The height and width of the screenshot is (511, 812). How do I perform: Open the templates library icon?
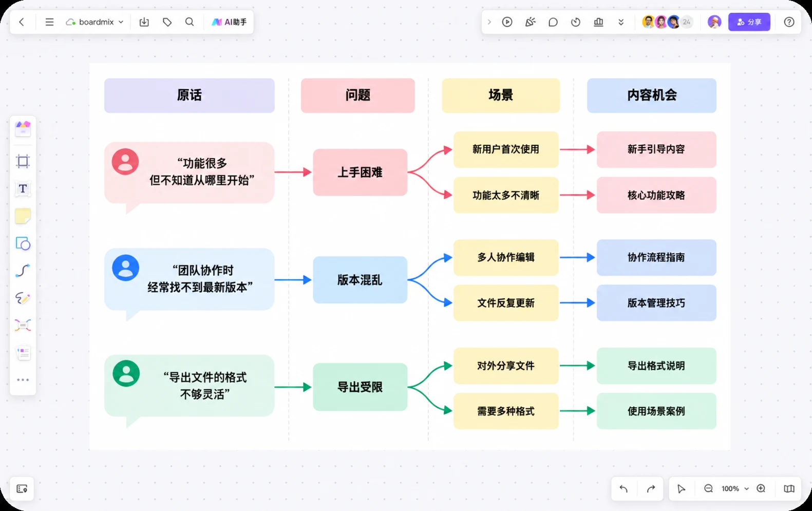[23, 128]
